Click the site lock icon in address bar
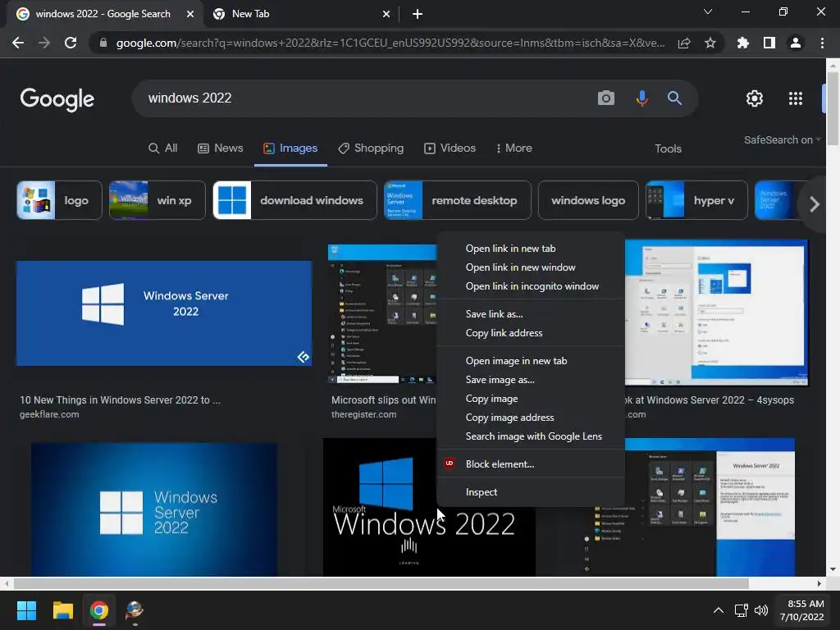Image resolution: width=840 pixels, height=630 pixels. (103, 43)
